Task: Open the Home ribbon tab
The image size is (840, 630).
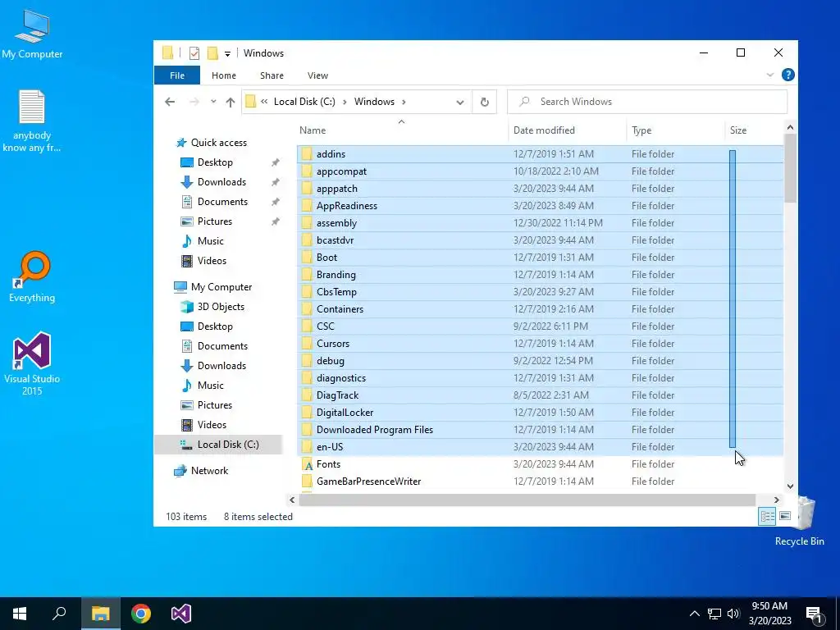Action: [x=224, y=75]
